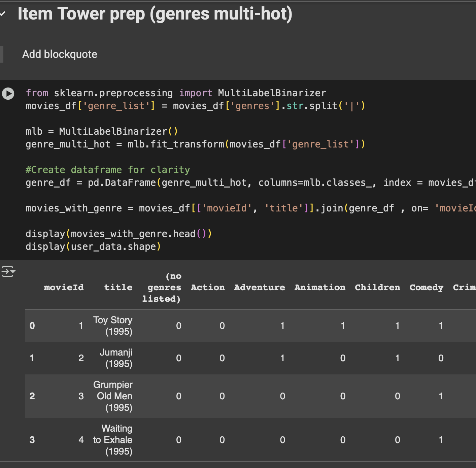The width and height of the screenshot is (476, 468).
Task: Click Jumanji's Comedy value
Action: click(x=441, y=358)
